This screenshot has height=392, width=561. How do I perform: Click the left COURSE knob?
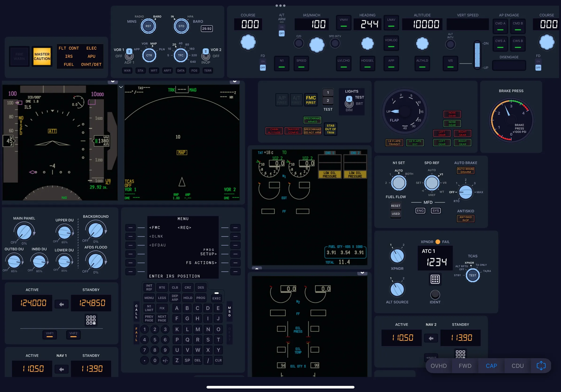(248, 42)
